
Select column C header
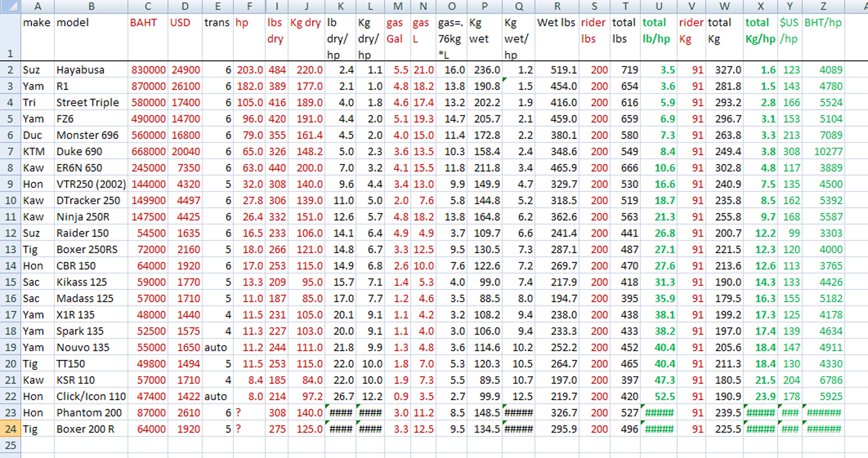tap(148, 6)
